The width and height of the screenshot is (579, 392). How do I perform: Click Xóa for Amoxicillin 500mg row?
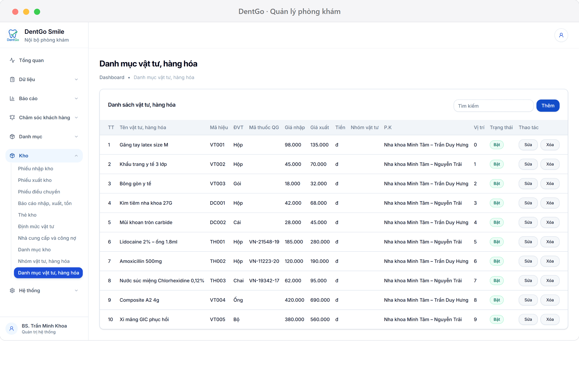(x=550, y=261)
